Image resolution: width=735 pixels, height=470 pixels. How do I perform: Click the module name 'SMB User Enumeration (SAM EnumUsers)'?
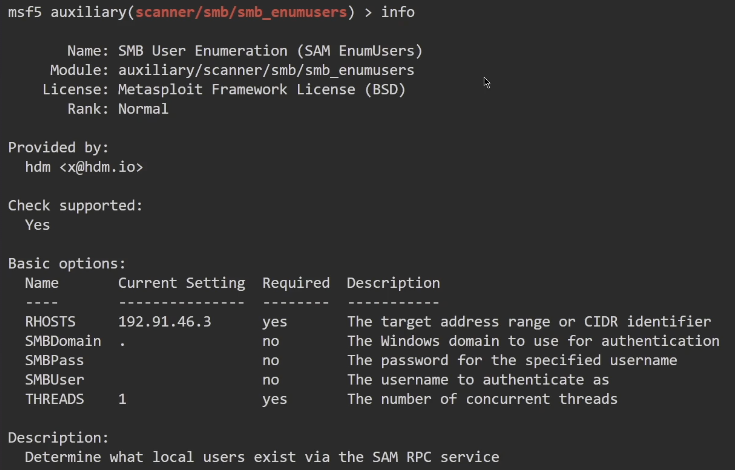(x=270, y=51)
